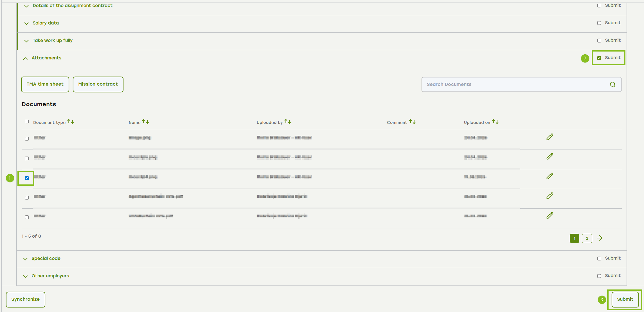644x312 pixels.
Task: Deselect the checked third document row
Action: [27, 178]
